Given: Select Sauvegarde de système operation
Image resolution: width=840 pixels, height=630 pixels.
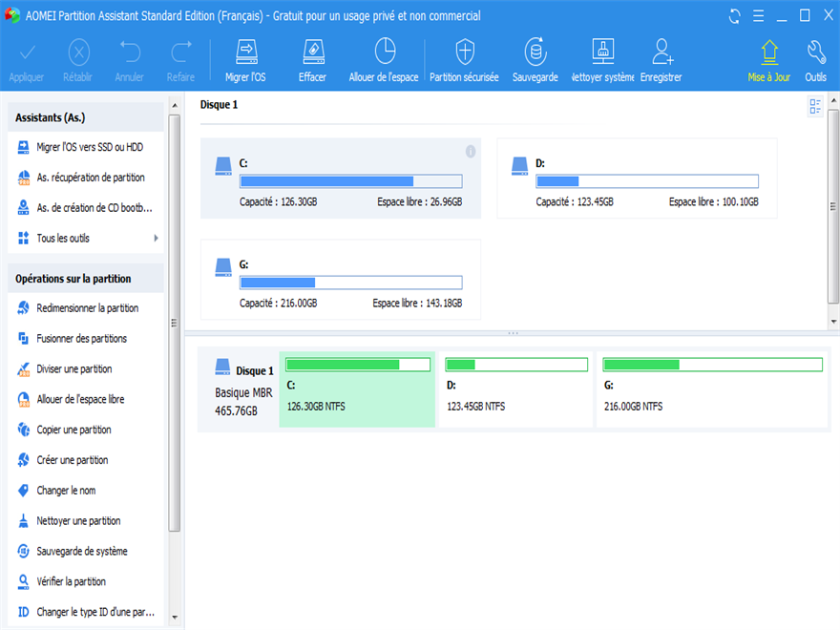Looking at the screenshot, I should (86, 552).
